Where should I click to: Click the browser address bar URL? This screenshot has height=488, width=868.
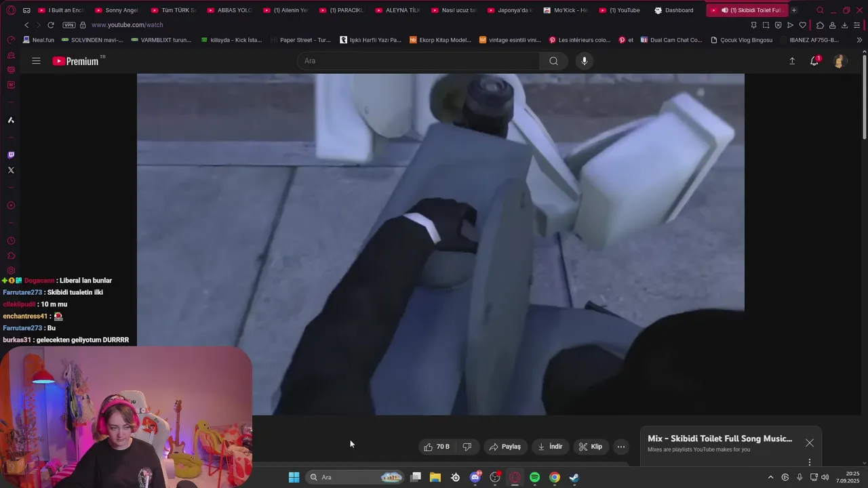click(127, 25)
